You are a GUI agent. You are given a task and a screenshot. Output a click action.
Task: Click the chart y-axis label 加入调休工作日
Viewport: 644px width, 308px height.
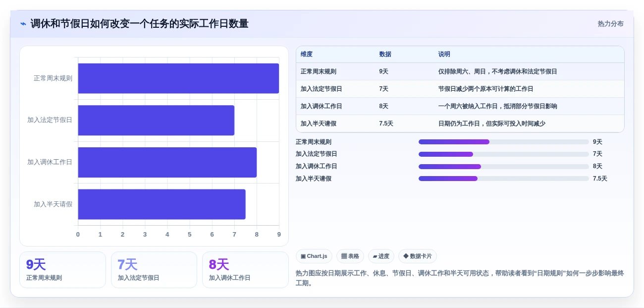(50, 162)
